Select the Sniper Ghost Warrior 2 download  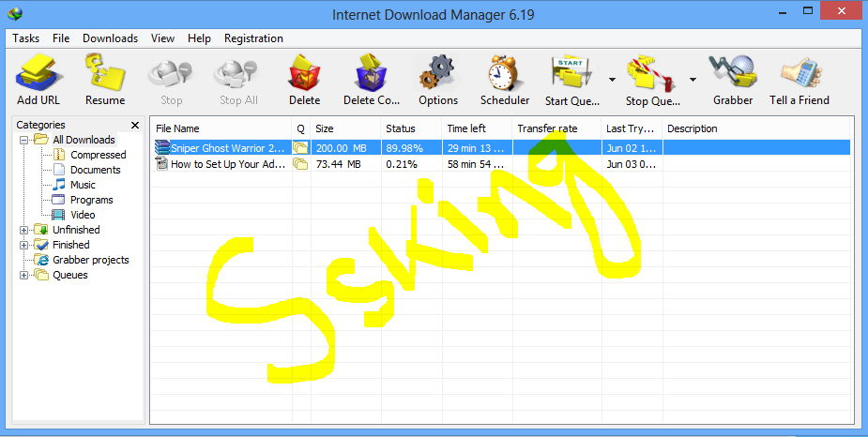pos(227,147)
